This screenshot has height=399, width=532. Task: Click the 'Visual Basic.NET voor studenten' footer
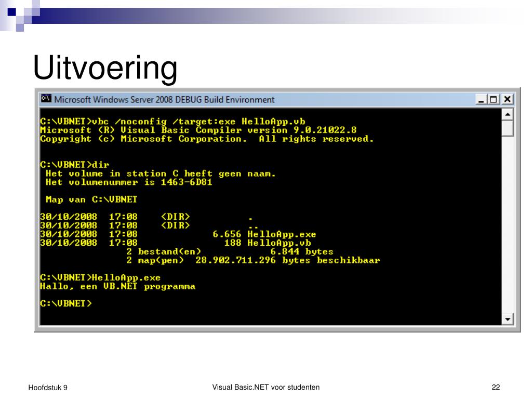265,387
